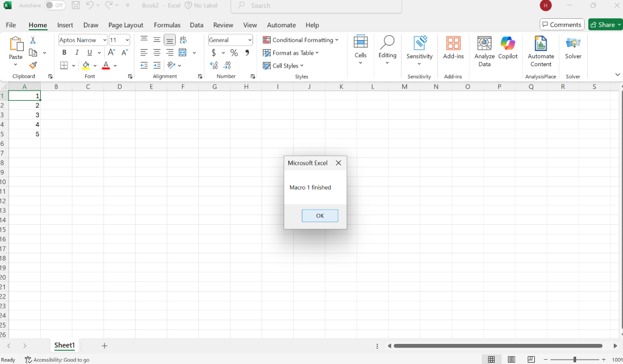
Task: Switch to the Draw tab
Action: [x=91, y=25]
